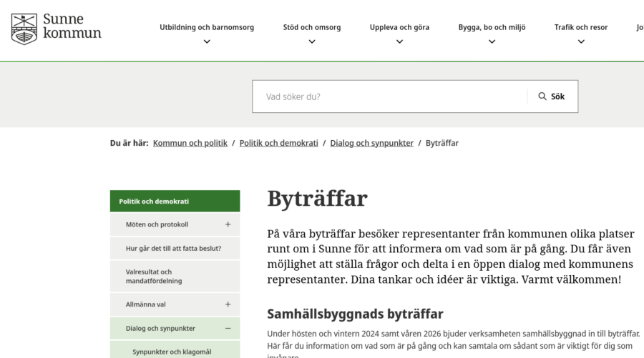Click the Sunne kommun logo
Screen dimensions: 644x358
point(56,29)
